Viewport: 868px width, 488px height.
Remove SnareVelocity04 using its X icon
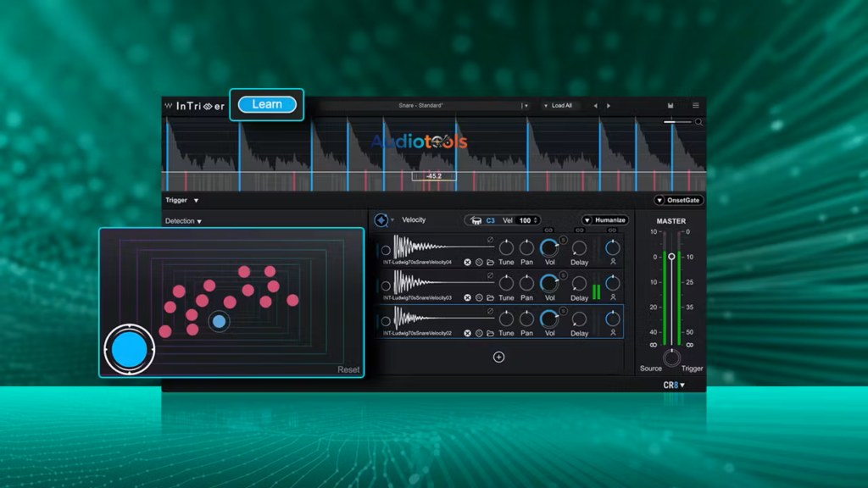[467, 261]
